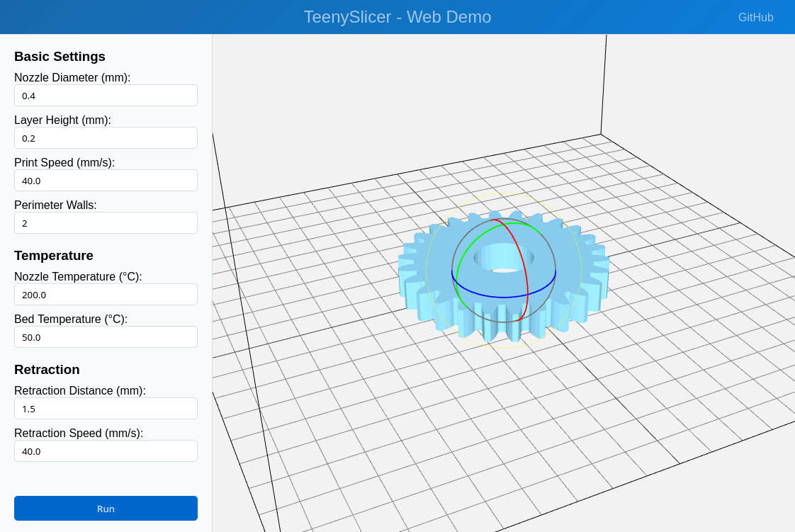The height and width of the screenshot is (532, 795).
Task: Click the Retraction section heading
Action: [47, 370]
